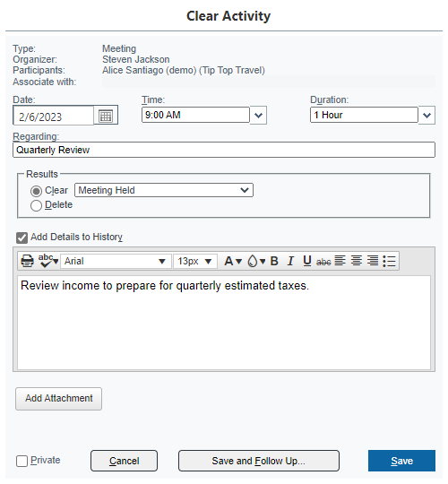
Task: Click the 9:00 AM time field
Action: (x=195, y=115)
